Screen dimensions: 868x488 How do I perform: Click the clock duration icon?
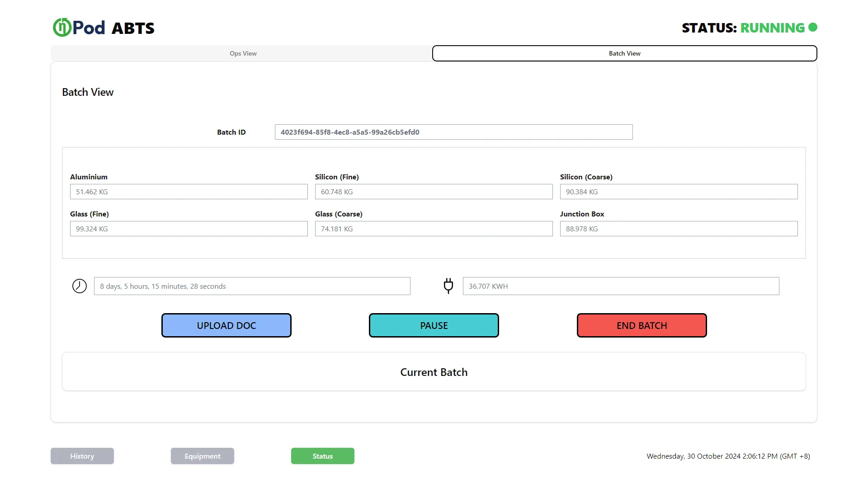coord(80,286)
